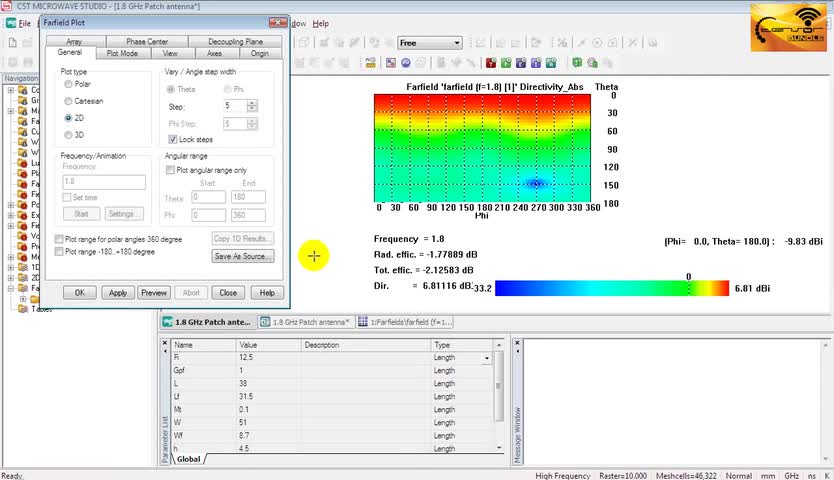Image resolution: width=834 pixels, height=480 pixels.
Task: Click Save As Source button
Action: point(243,256)
